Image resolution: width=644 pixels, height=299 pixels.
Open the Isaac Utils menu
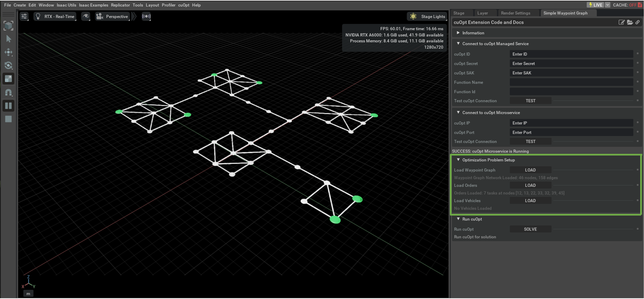click(x=66, y=5)
